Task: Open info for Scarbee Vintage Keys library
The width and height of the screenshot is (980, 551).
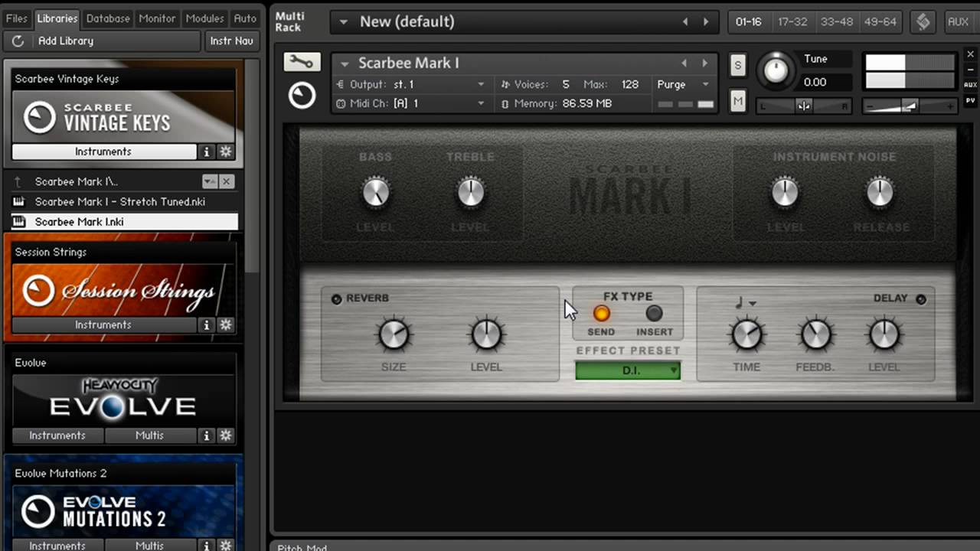Action: point(207,152)
